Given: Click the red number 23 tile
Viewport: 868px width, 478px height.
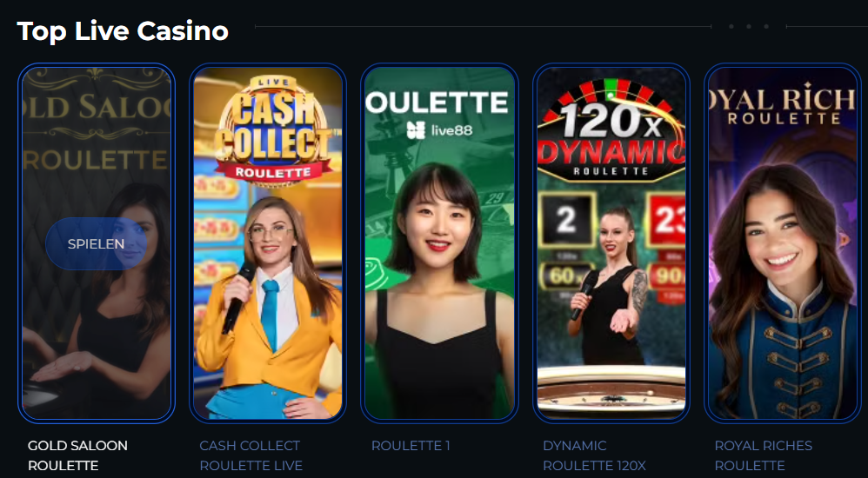Looking at the screenshot, I should (666, 221).
